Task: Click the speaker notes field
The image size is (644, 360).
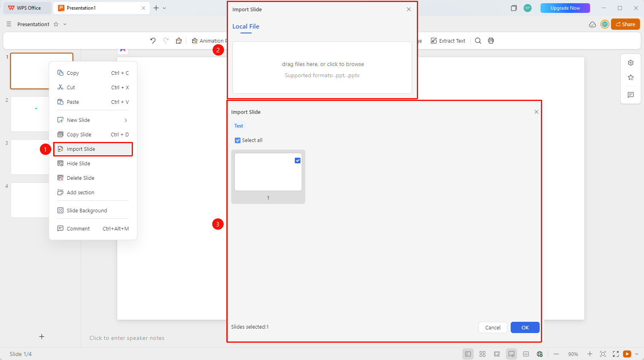Action: [127, 338]
